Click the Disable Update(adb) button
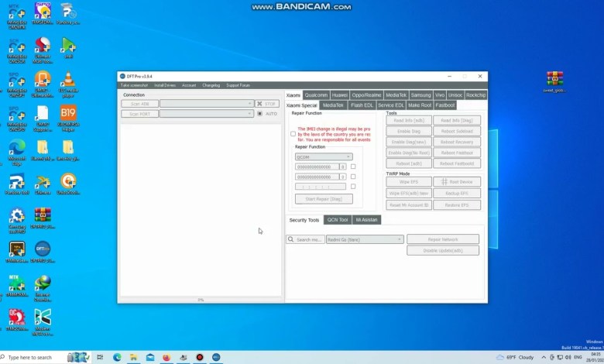This screenshot has height=364, width=604. 443,250
